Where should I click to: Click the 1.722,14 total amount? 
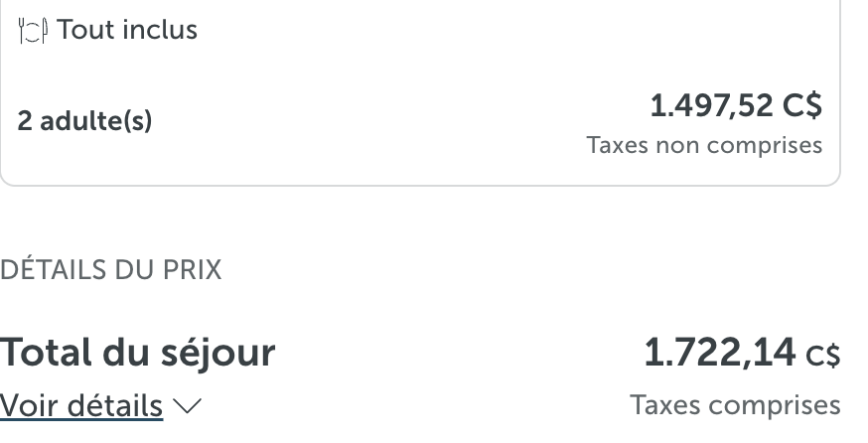point(720,353)
